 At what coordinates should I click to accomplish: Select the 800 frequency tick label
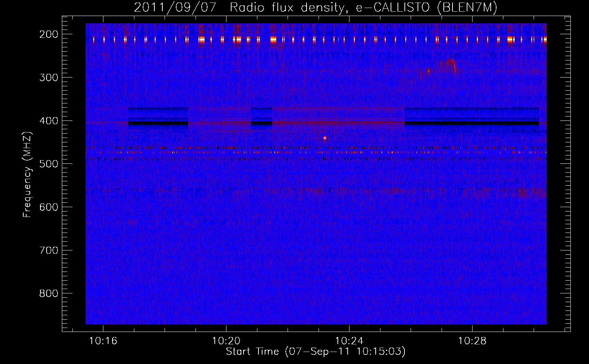(x=49, y=293)
